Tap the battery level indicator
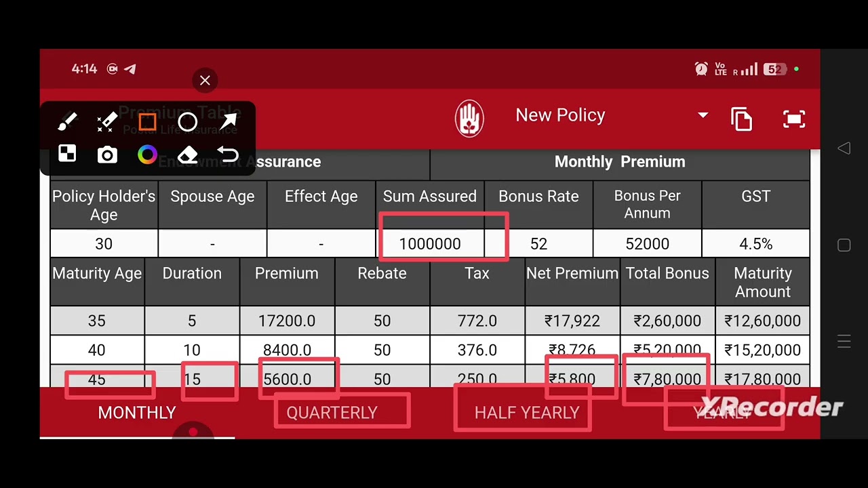Image resolution: width=868 pixels, height=488 pixels. tap(775, 69)
